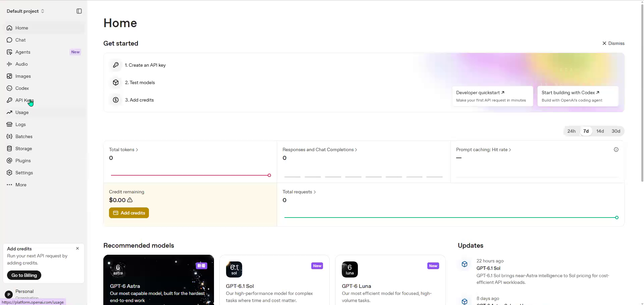Click the Total tokens chart endpoint marker
644x305 pixels.
pyautogui.click(x=269, y=175)
